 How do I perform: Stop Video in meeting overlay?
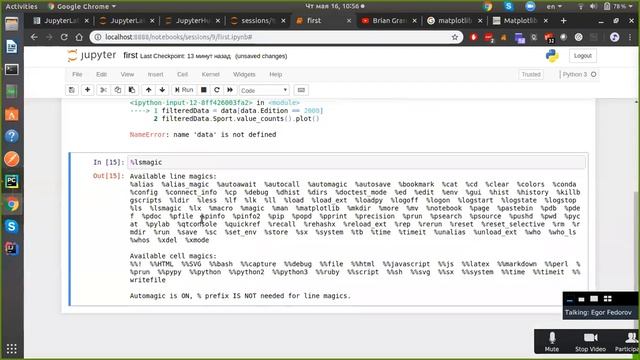590,342
